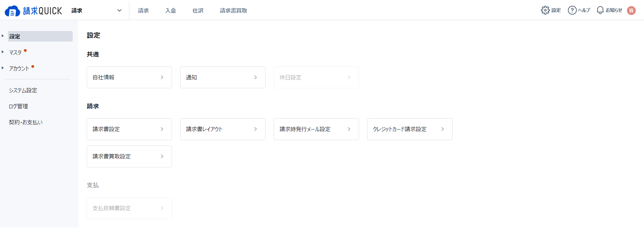Select アカウント in the sidebar
Viewport: 644px width, 229px height.
tap(19, 68)
